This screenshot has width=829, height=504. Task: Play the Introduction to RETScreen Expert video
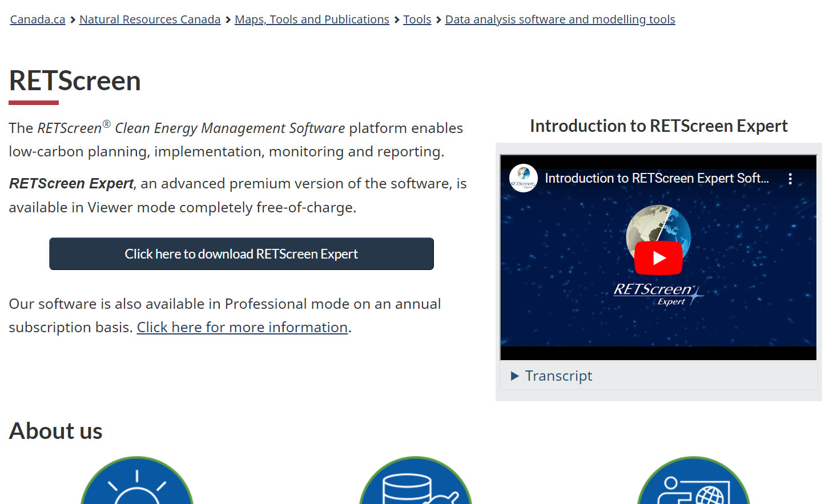(x=658, y=258)
